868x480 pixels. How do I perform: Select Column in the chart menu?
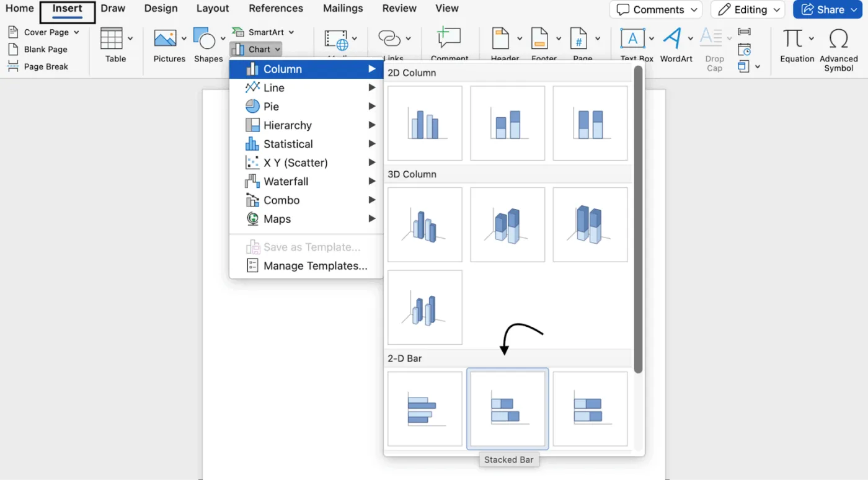tap(306, 69)
